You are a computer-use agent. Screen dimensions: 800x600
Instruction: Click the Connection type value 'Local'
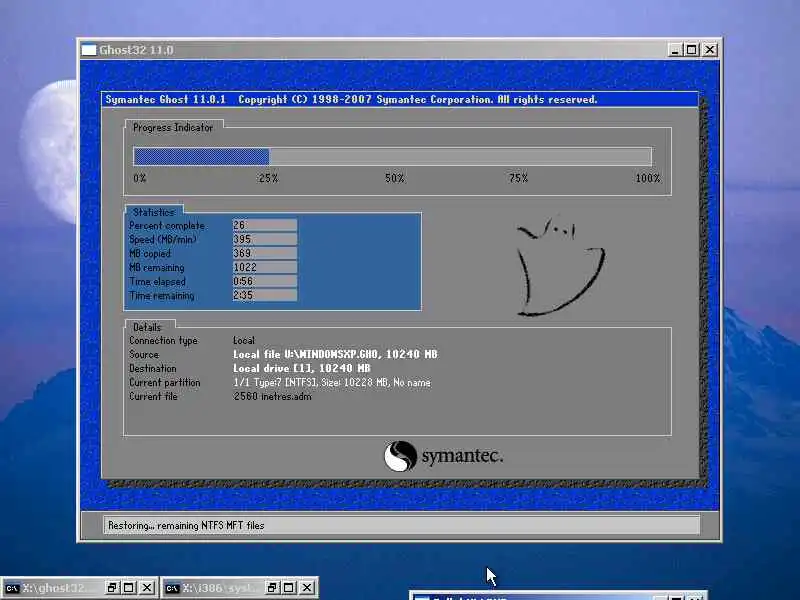click(244, 340)
